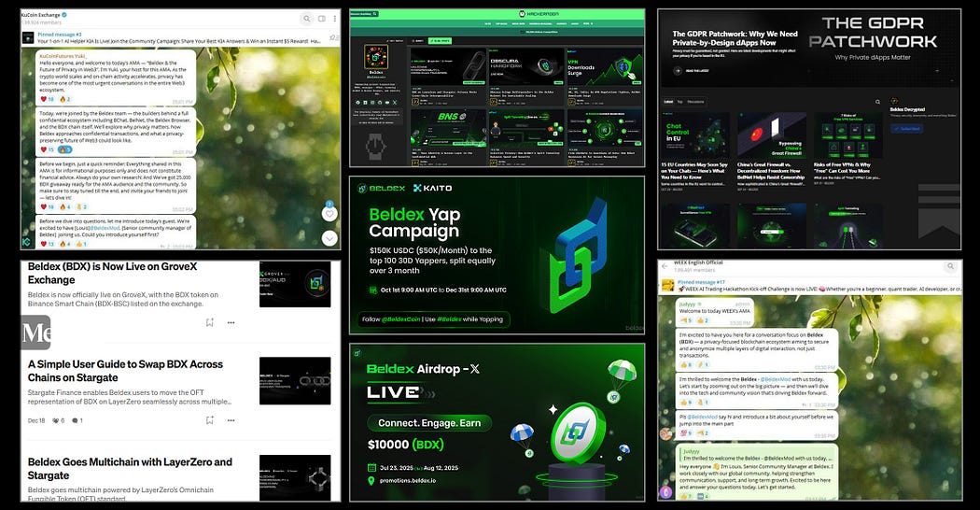The width and height of the screenshot is (980, 510).
Task: Click the Medium logo
Action: tap(35, 333)
